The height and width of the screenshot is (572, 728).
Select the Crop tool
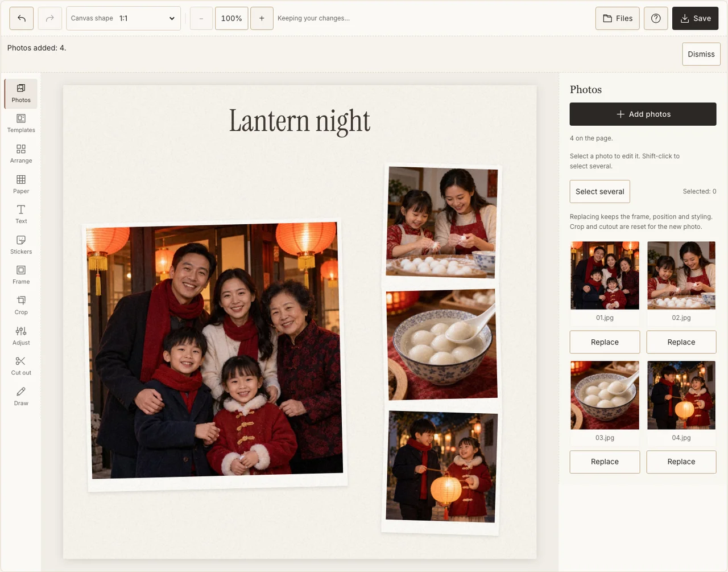click(21, 306)
